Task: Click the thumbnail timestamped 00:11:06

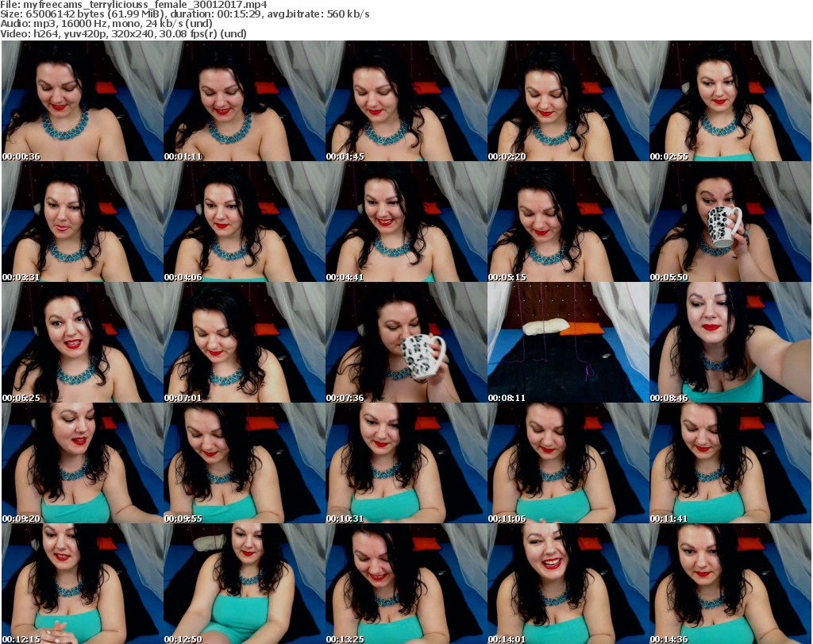Action: [568, 463]
